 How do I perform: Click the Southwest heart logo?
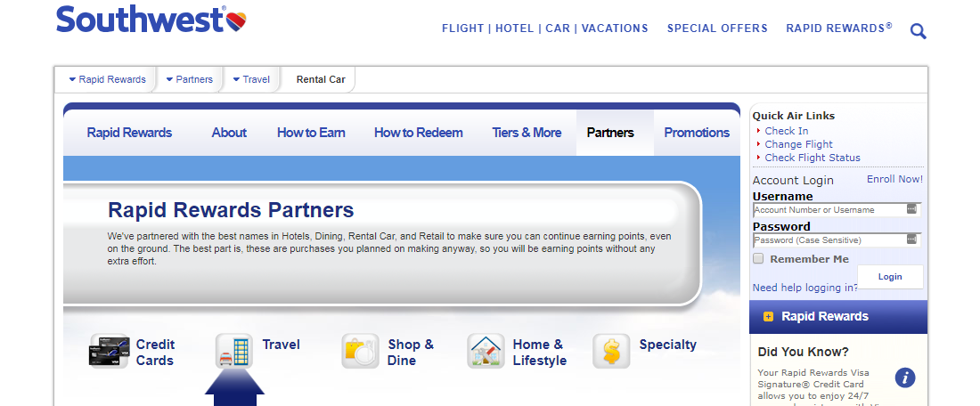click(235, 22)
